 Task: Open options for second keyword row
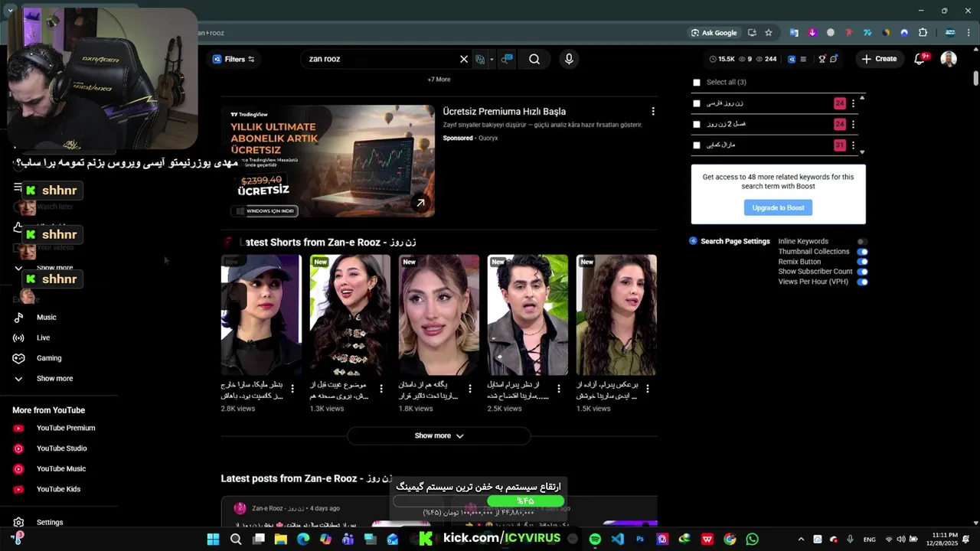tap(853, 124)
